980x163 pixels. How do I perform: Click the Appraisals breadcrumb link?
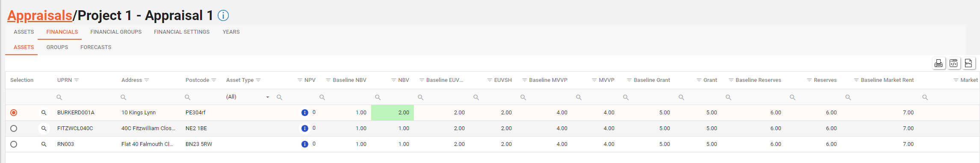point(40,16)
